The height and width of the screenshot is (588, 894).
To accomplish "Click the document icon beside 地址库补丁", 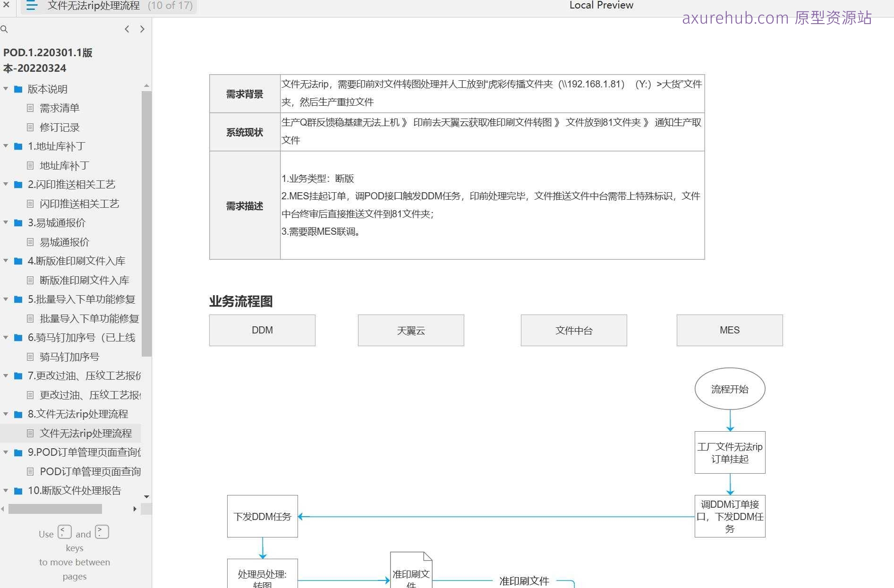I will click(30, 165).
